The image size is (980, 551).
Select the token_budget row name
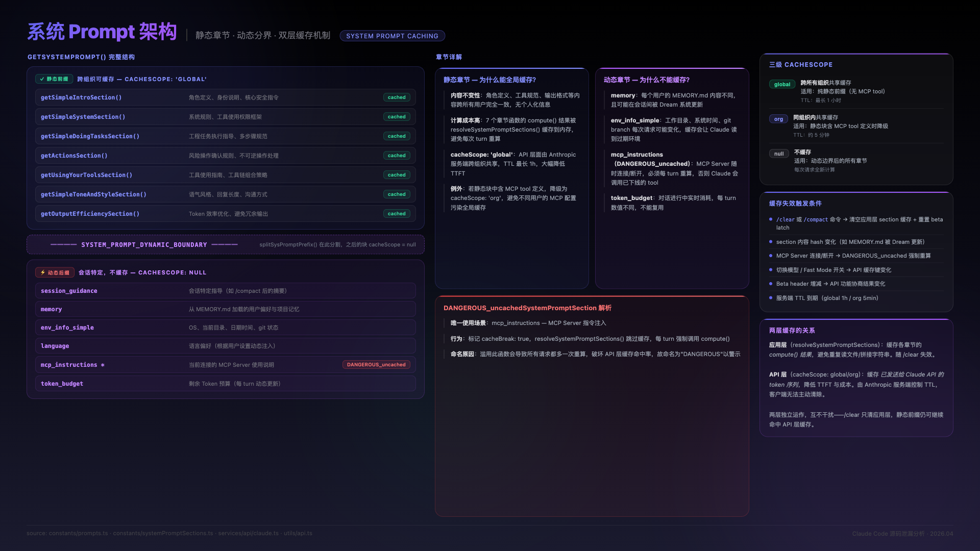point(62,384)
